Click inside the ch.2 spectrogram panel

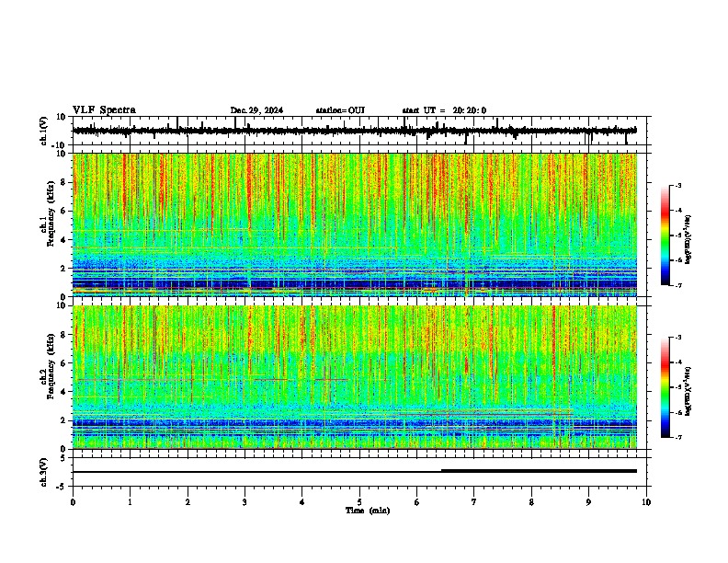coord(355,377)
